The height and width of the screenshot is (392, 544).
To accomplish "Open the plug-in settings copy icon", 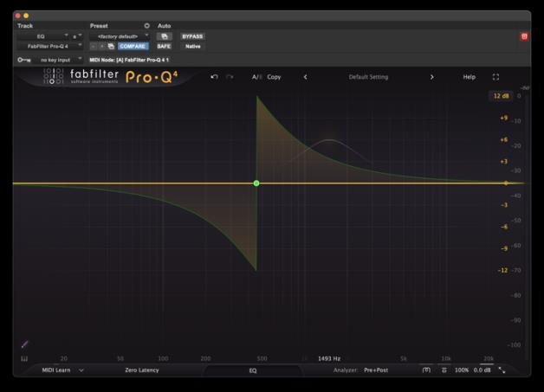I will point(111,46).
